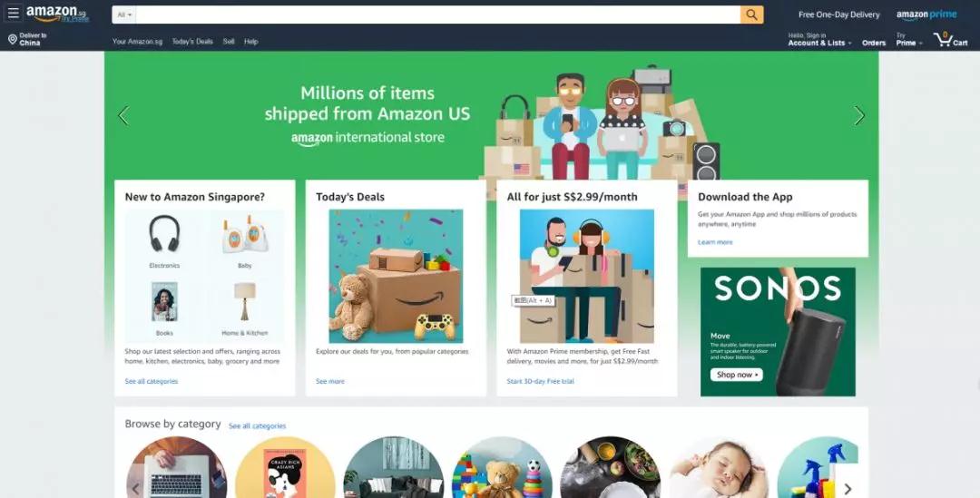980x498 pixels.
Task: Click into the main search field
Action: (x=437, y=15)
